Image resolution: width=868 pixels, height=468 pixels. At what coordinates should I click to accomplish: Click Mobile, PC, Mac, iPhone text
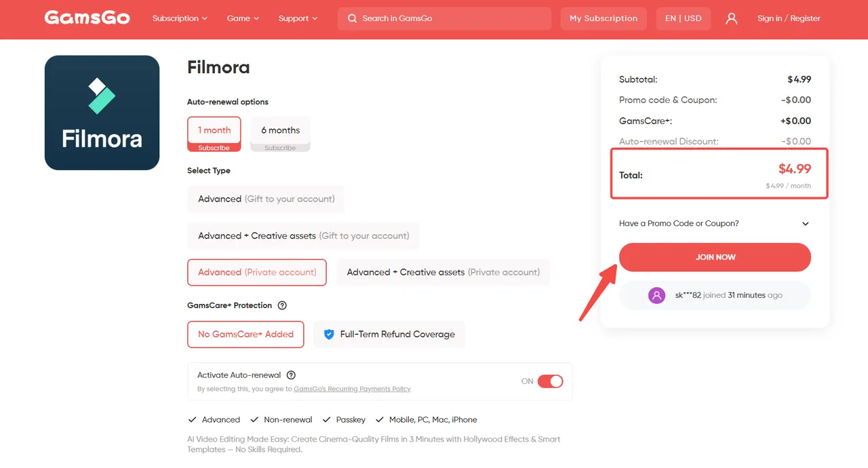[433, 420]
